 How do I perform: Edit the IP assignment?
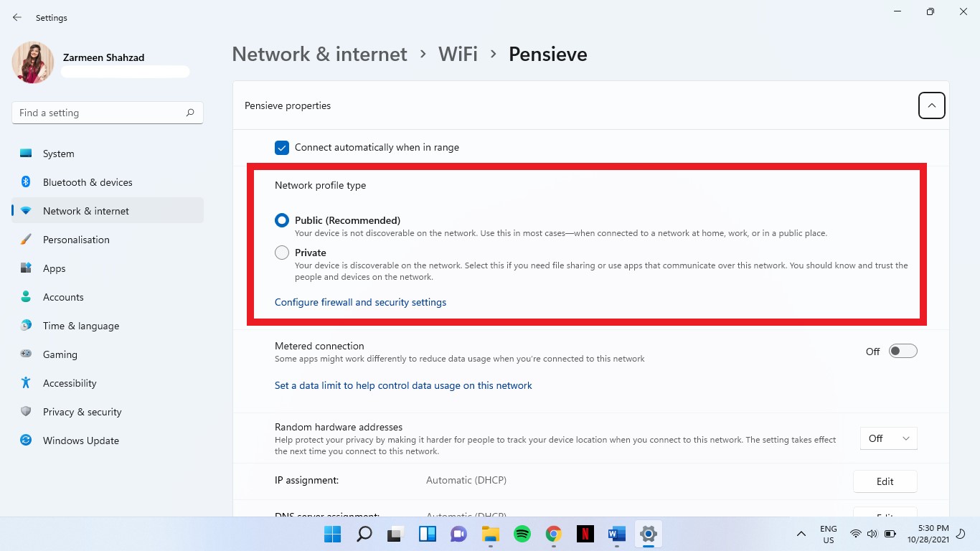885,481
